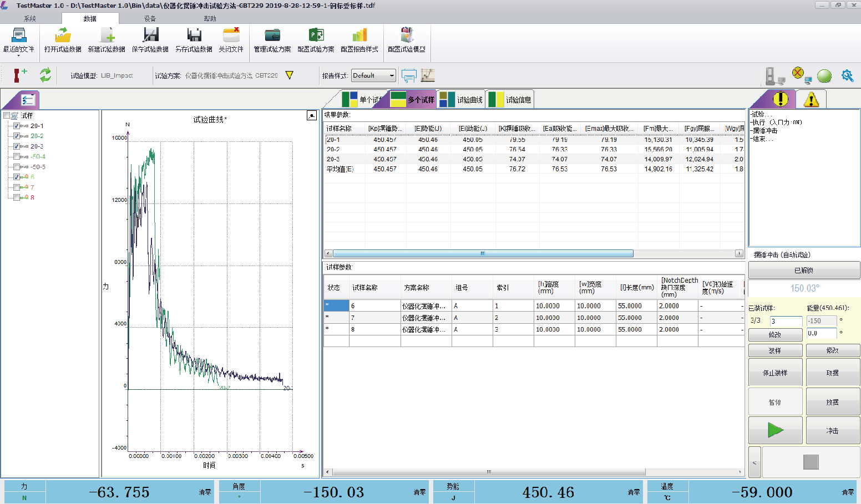Open 配置报告样式 bar chart icon

tap(359, 36)
